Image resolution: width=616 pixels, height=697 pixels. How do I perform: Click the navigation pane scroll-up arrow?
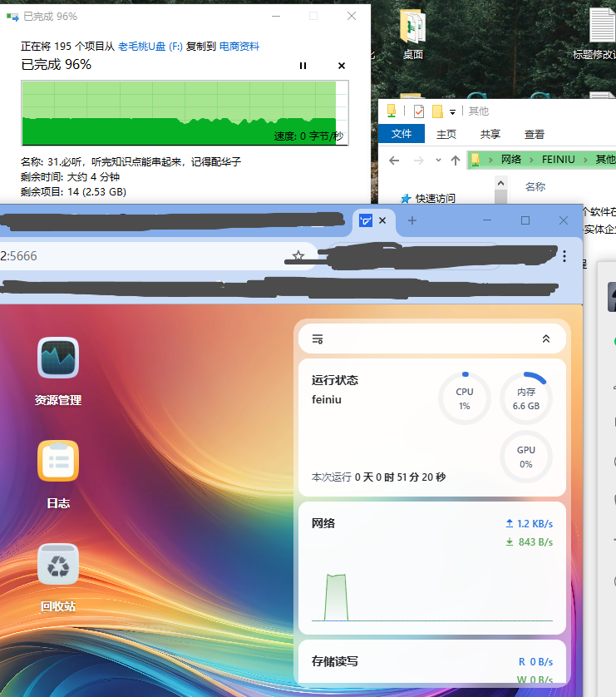pos(501,183)
